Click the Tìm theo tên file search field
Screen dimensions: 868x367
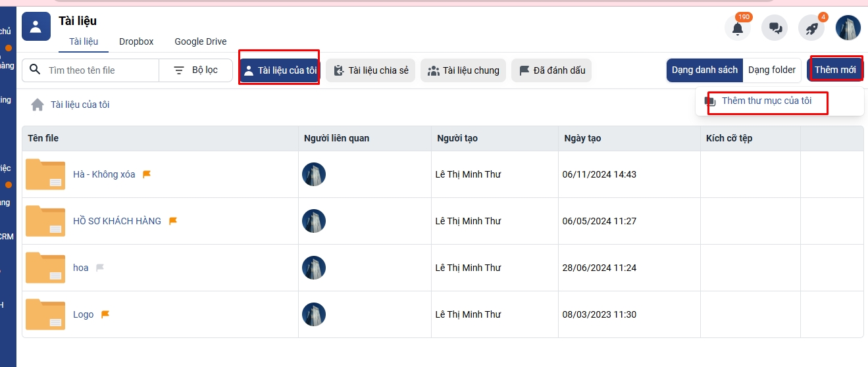99,70
